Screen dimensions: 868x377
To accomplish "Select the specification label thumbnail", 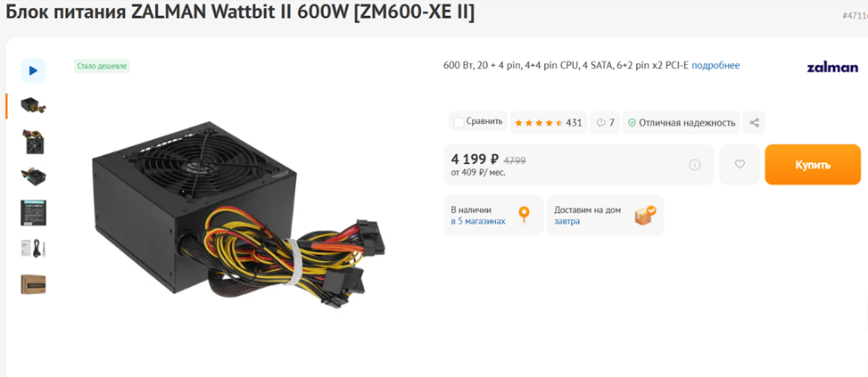I will pos(33,213).
